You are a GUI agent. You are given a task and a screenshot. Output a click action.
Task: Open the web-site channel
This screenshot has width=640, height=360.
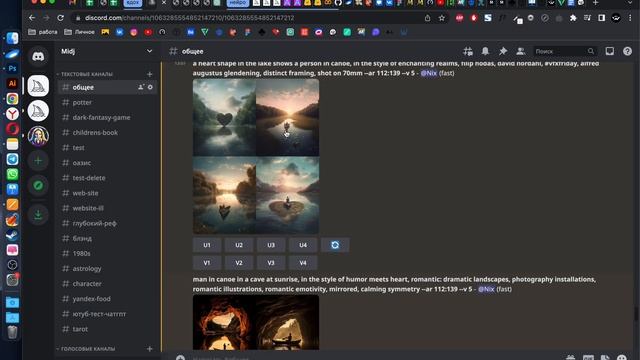tap(108, 193)
